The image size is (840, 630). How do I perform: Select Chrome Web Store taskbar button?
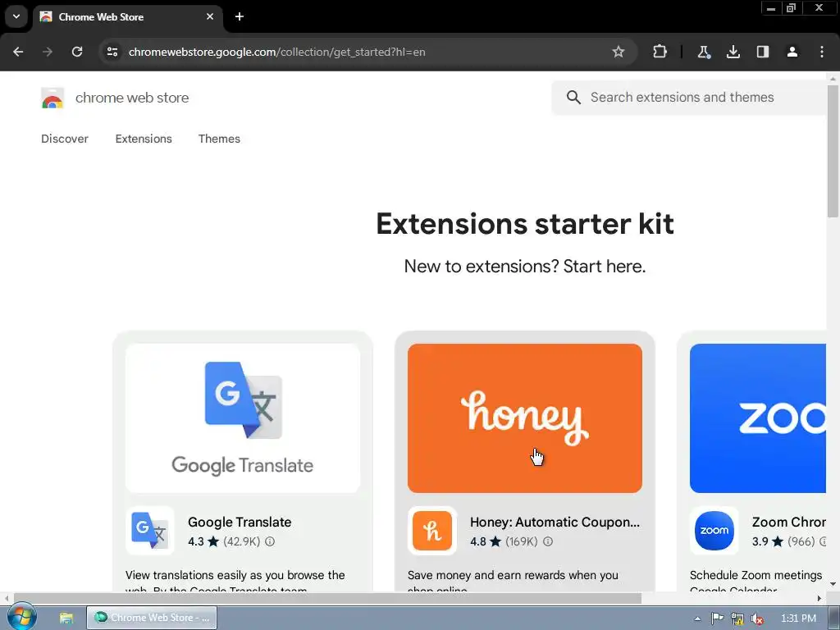(x=152, y=618)
